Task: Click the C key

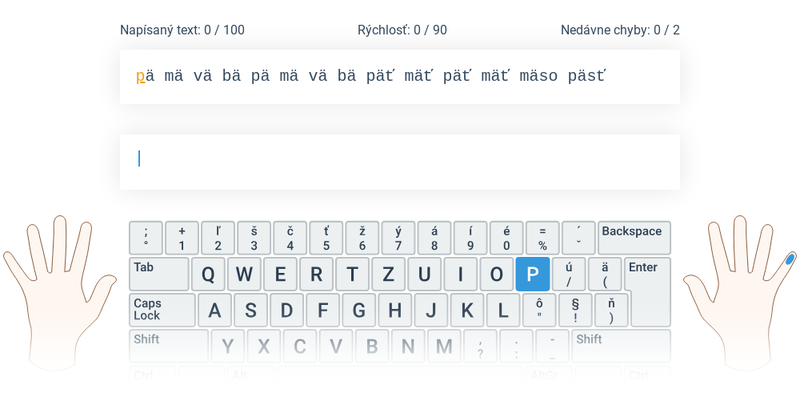Action: (x=300, y=346)
